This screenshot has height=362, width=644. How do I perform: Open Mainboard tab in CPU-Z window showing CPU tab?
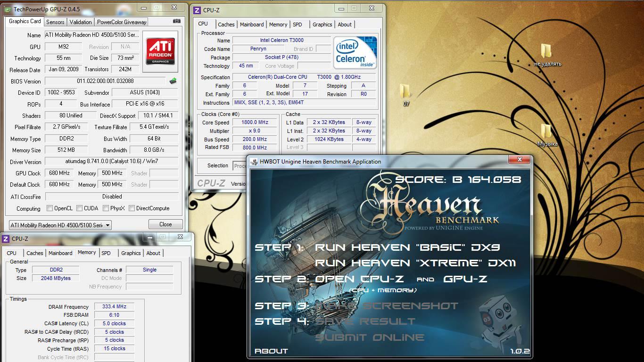pyautogui.click(x=252, y=25)
